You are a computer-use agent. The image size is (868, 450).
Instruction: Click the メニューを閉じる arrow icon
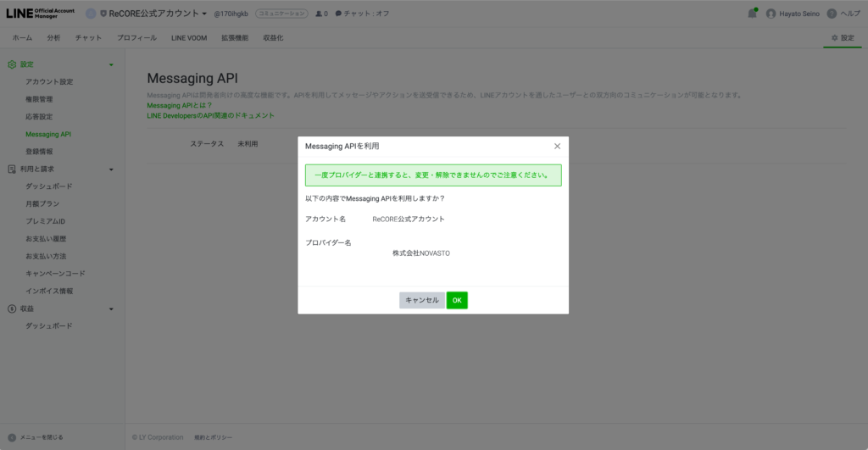(x=12, y=437)
